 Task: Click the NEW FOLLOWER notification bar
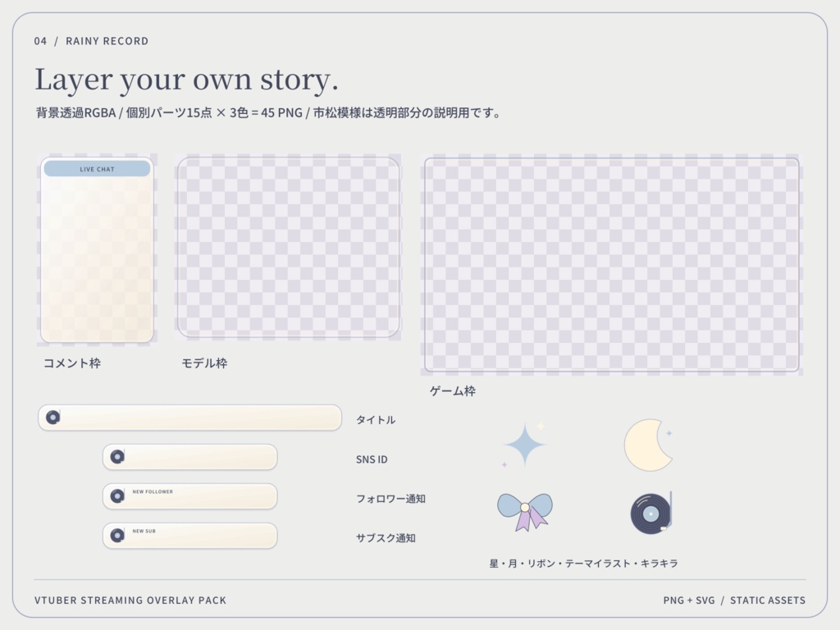click(190, 496)
